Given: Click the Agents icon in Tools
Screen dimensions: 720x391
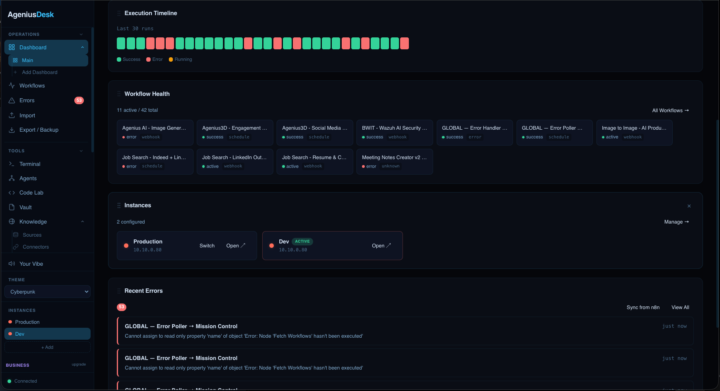Looking at the screenshot, I should (x=12, y=178).
